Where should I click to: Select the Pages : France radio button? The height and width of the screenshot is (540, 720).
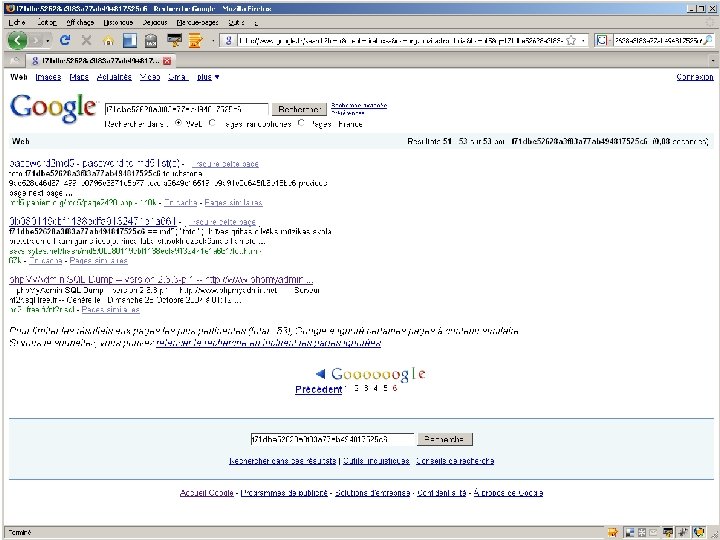(x=301, y=123)
